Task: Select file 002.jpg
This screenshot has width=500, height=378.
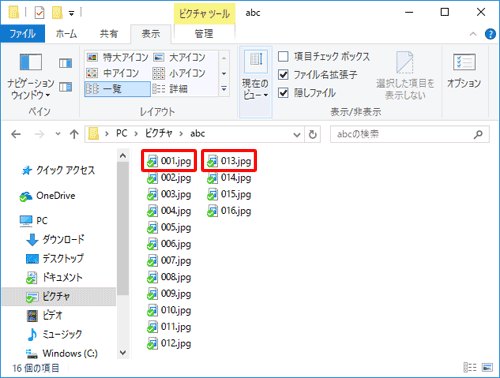Action: point(169,178)
